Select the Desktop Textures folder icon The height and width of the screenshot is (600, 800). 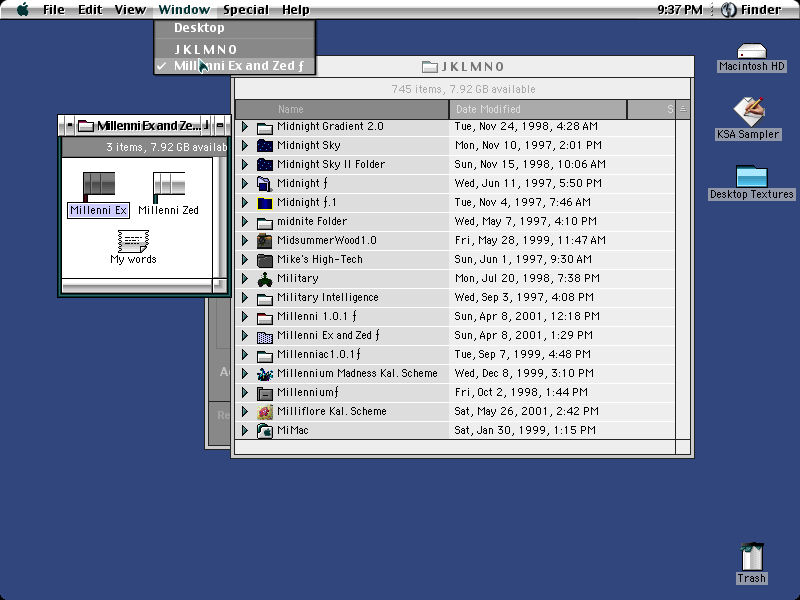pyautogui.click(x=752, y=176)
